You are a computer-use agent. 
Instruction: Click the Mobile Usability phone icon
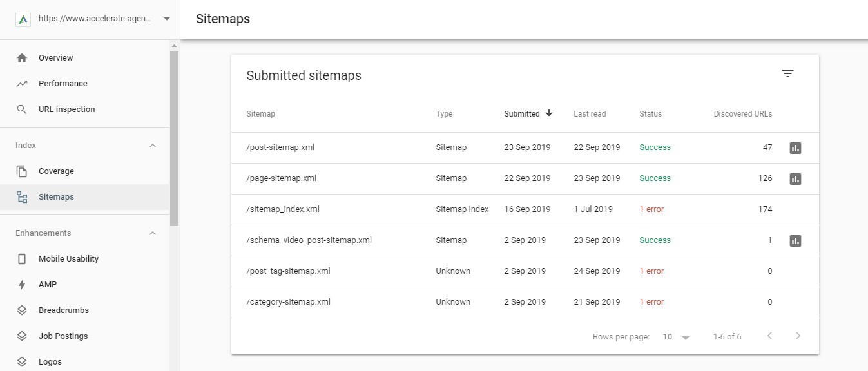point(22,259)
